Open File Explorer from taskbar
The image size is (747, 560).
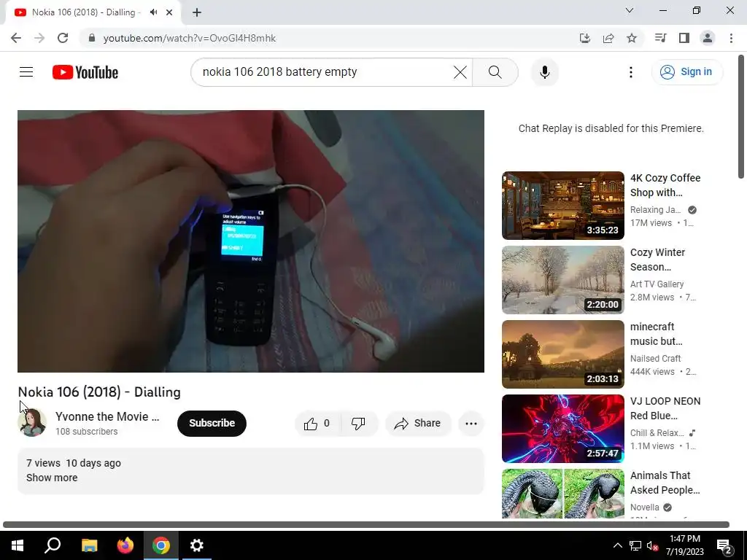pyautogui.click(x=89, y=545)
